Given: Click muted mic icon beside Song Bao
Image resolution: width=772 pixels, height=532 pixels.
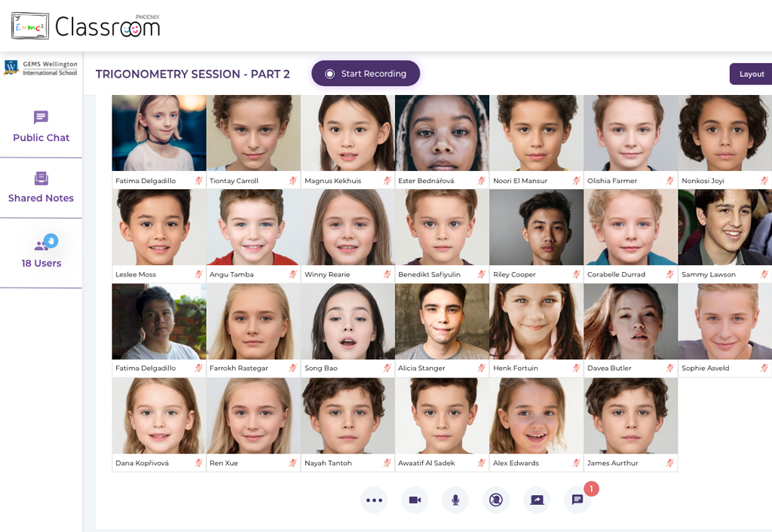Looking at the screenshot, I should (387, 368).
